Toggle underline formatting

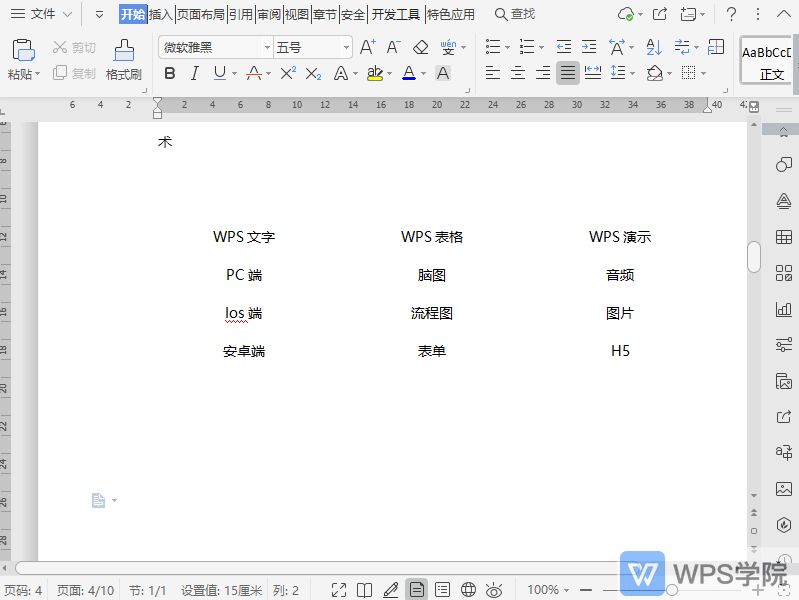tap(220, 73)
